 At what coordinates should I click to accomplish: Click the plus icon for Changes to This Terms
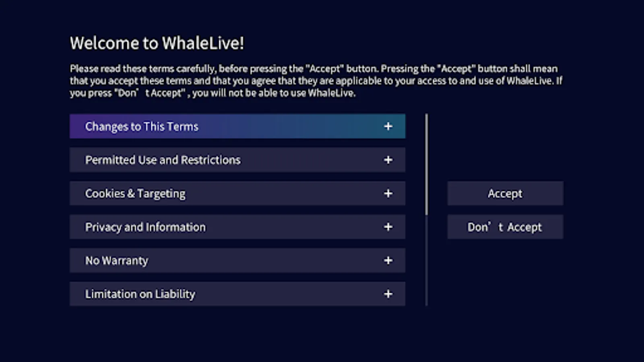tap(388, 126)
